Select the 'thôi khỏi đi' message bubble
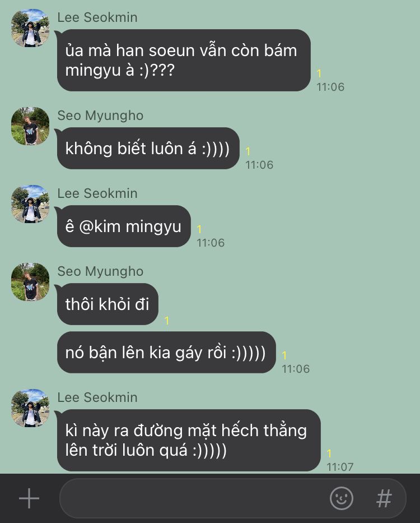The width and height of the screenshot is (420, 523). (108, 304)
